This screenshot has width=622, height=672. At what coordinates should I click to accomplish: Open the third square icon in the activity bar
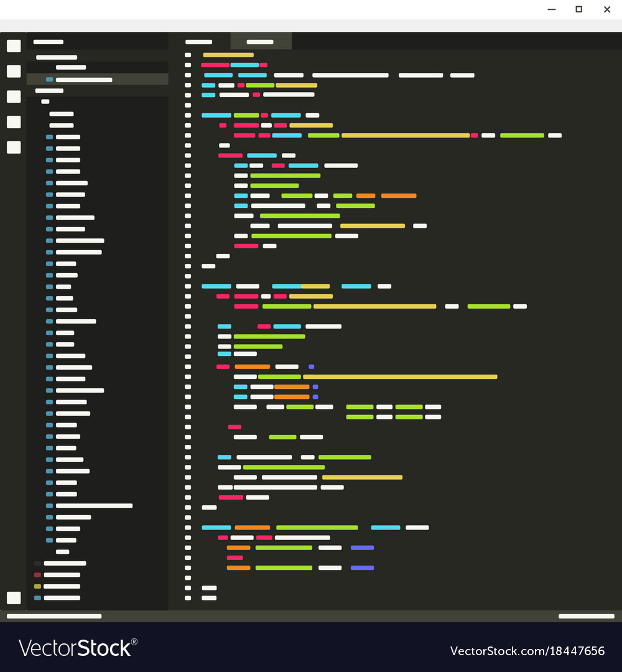pos(14,96)
